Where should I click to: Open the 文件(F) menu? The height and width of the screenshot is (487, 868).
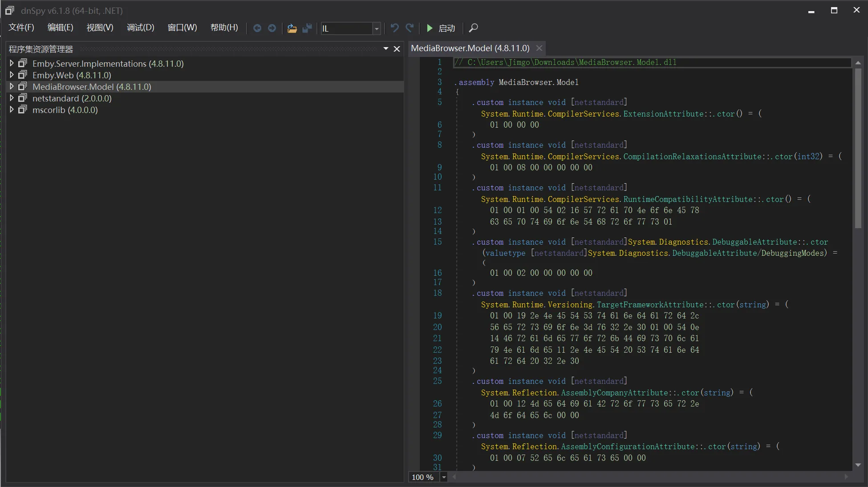pos(21,27)
